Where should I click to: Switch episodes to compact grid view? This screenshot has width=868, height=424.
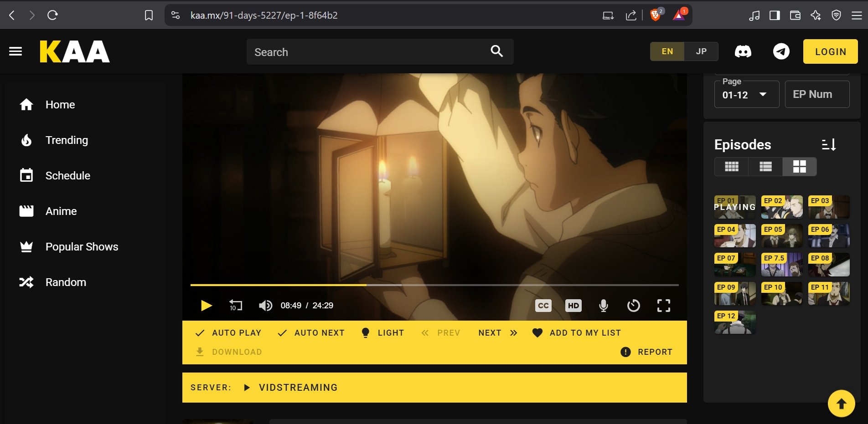tap(732, 167)
